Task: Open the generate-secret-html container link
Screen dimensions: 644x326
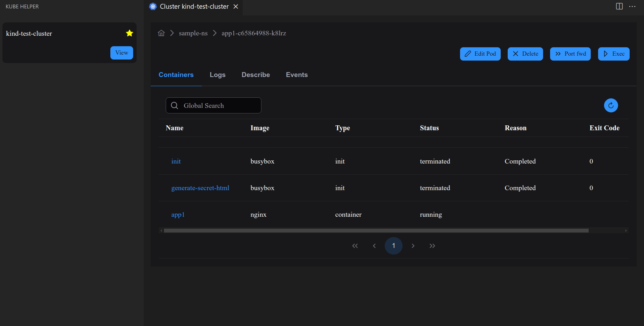Action: (x=200, y=188)
